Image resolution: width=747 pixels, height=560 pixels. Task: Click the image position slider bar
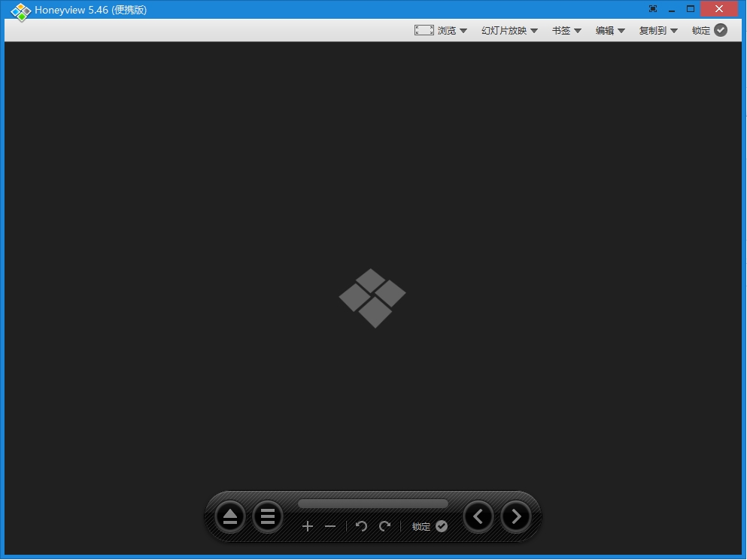coord(372,504)
